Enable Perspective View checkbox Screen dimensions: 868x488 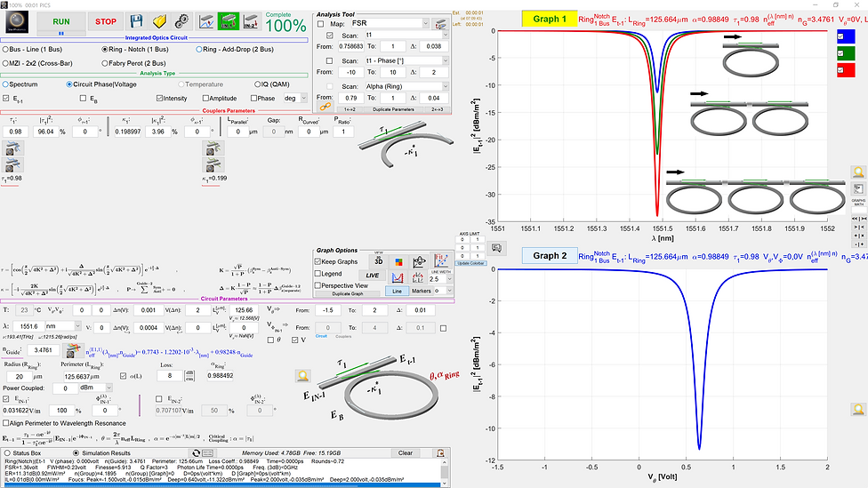pos(317,285)
